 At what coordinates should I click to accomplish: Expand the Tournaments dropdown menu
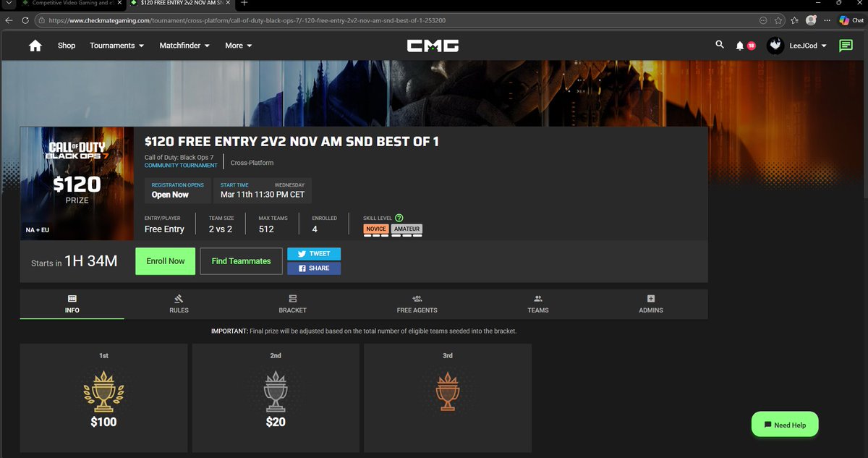click(x=116, y=46)
